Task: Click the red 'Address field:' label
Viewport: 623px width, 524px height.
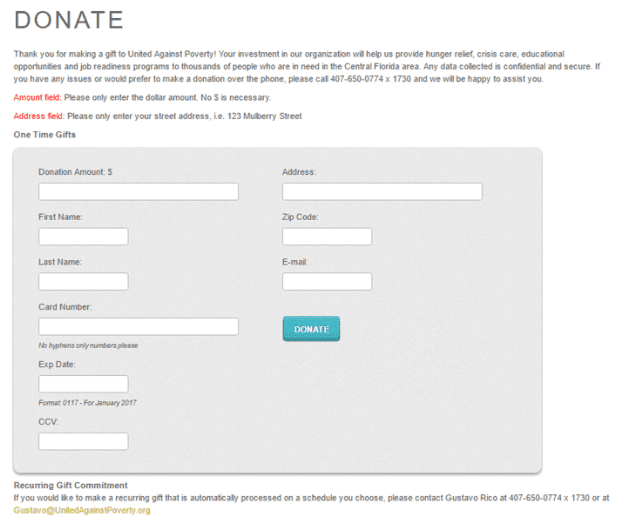Action: [39, 116]
